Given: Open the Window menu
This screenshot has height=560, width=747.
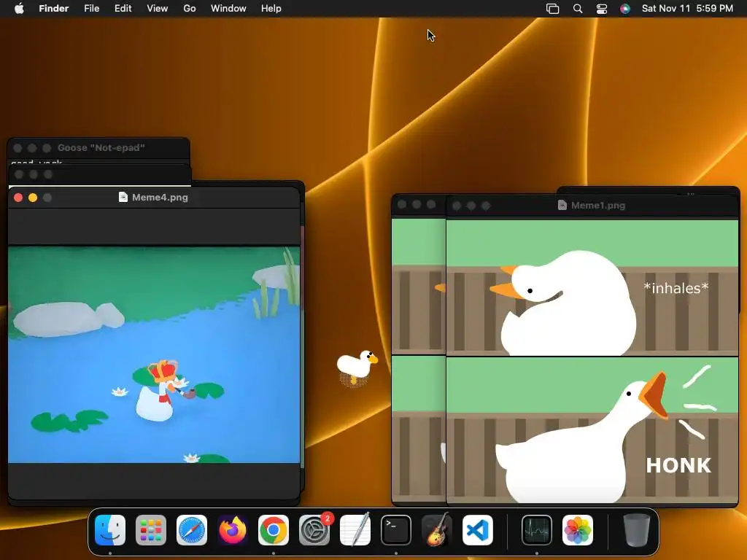Looking at the screenshot, I should (x=228, y=9).
